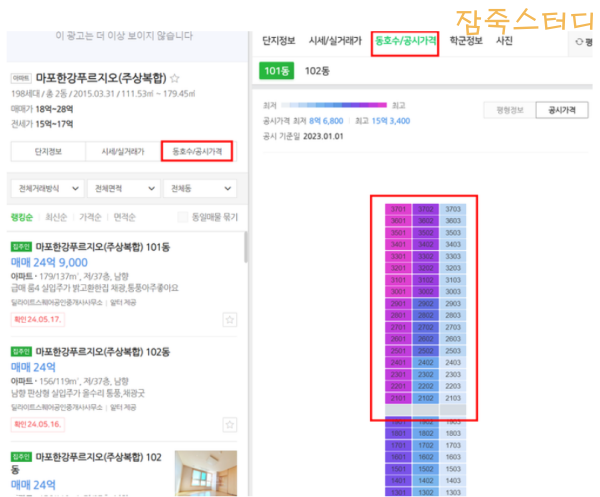This screenshot has height=497, width=600.
Task: Bookmark the 24억 9,000 listing star
Action: pyautogui.click(x=230, y=319)
